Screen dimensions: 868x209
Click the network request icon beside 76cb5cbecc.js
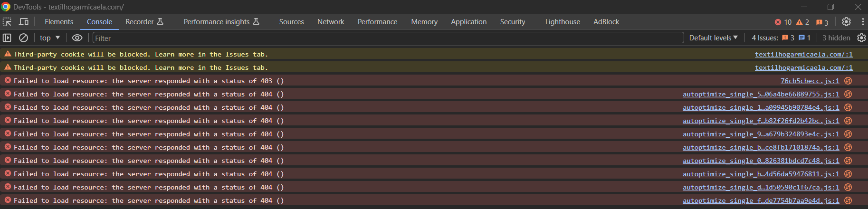[848, 81]
